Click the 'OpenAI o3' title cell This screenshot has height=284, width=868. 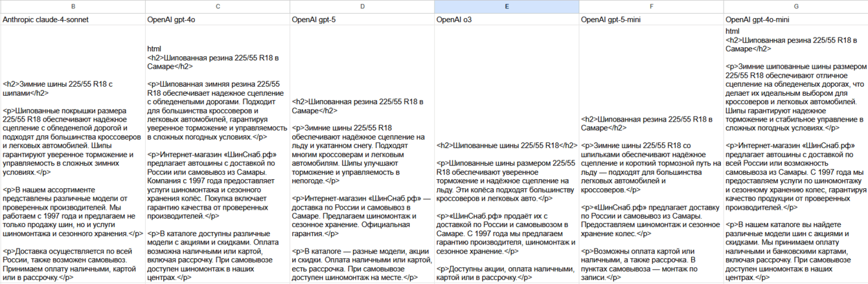pos(507,20)
